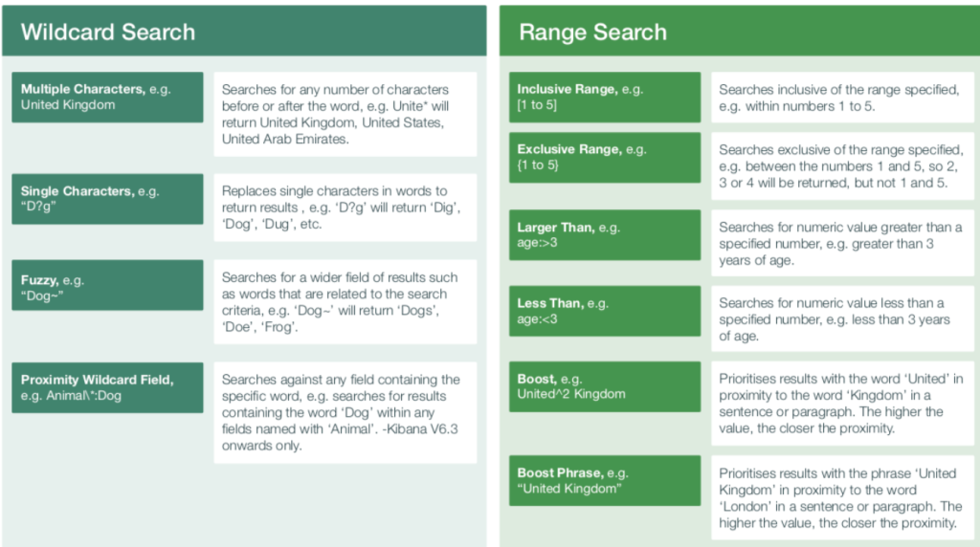The width and height of the screenshot is (980, 547).
Task: Select the Less Than label box
Action: [x=604, y=311]
